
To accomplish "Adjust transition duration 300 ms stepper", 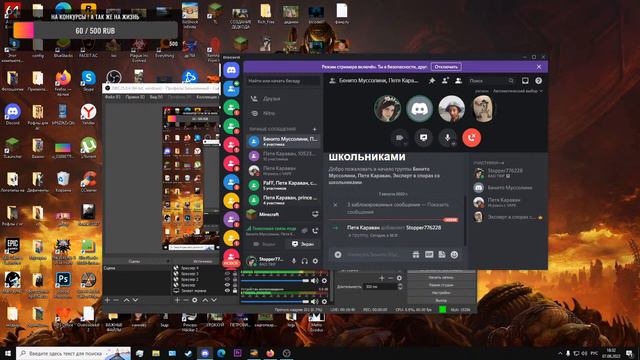I will 400,287.
